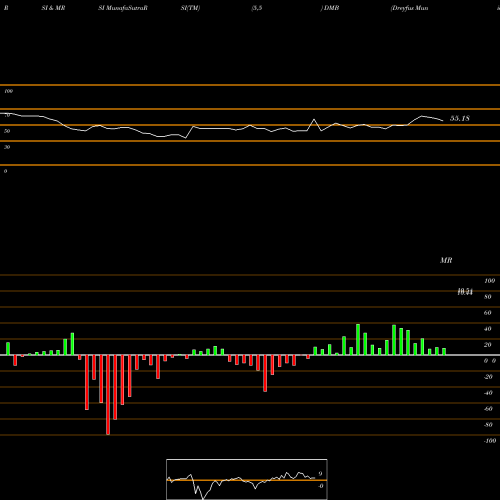Click the '9' label in the mini chart

[x=320, y=474]
